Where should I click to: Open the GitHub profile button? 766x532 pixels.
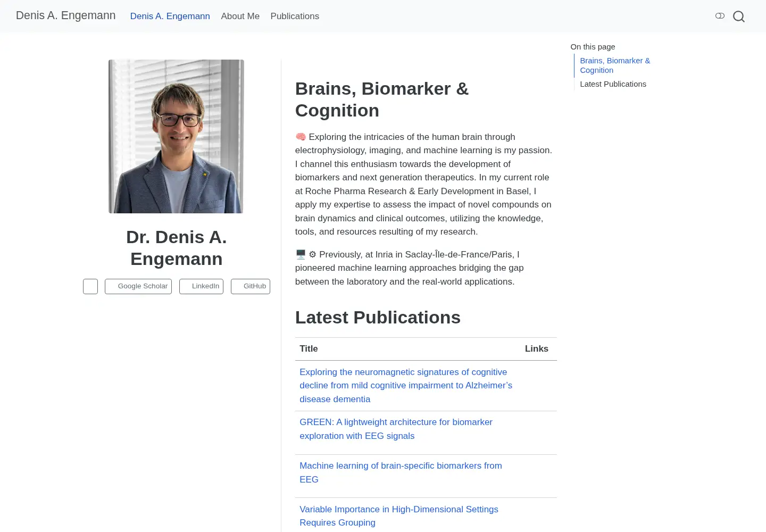pos(251,286)
